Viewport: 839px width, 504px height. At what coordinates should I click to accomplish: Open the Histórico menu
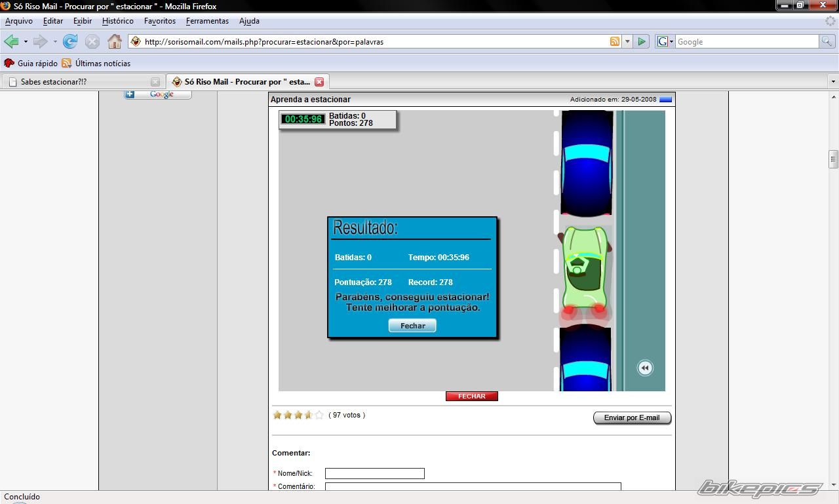pyautogui.click(x=118, y=21)
